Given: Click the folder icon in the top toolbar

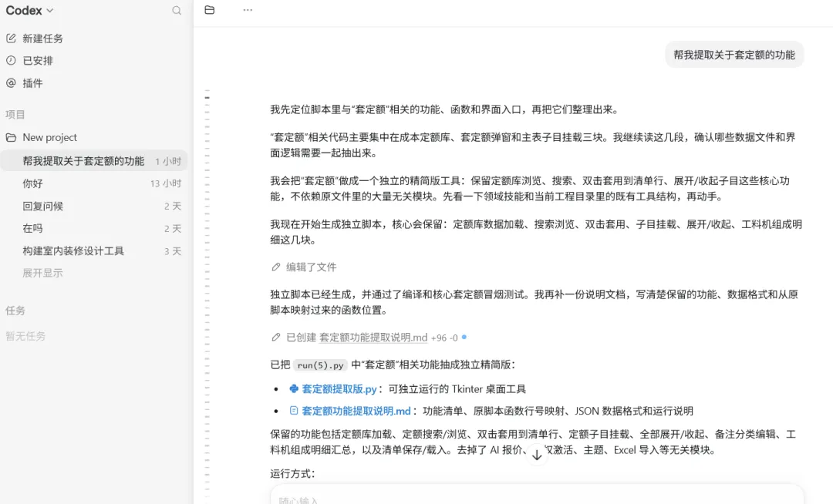Looking at the screenshot, I should [x=209, y=10].
